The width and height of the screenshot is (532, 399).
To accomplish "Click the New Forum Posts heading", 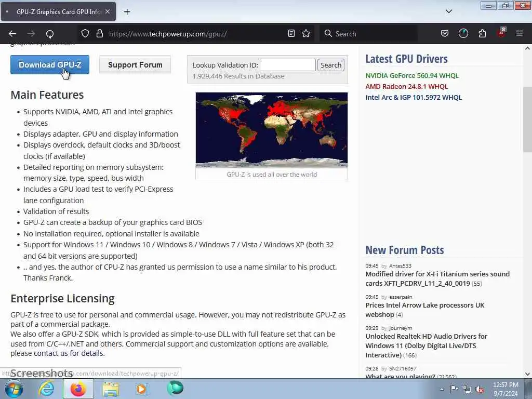I will click(404, 250).
